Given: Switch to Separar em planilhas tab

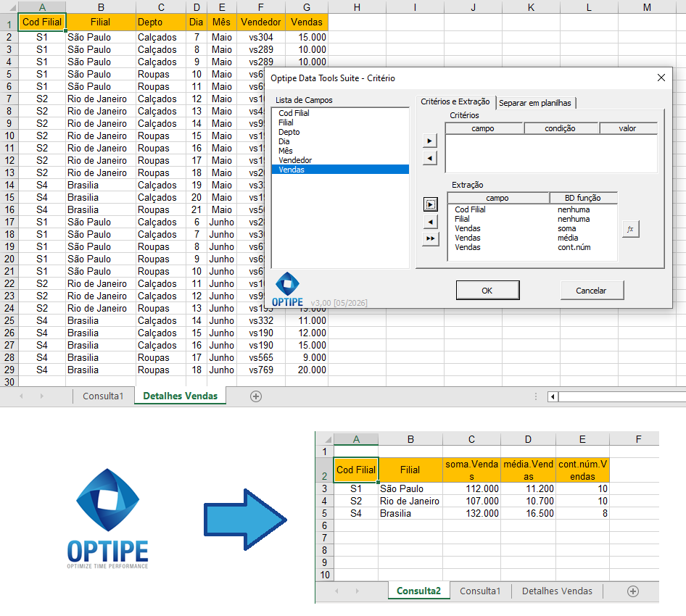Looking at the screenshot, I should 534,103.
